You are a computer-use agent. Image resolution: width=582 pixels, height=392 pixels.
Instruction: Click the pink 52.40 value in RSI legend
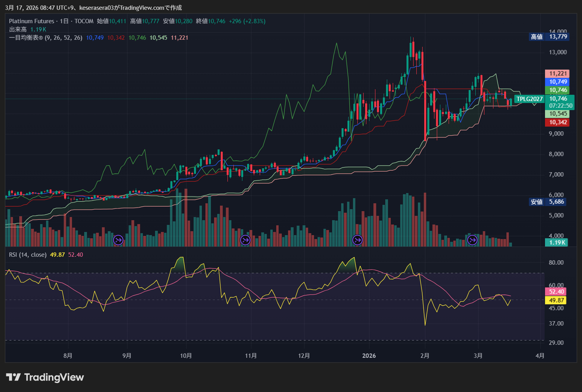coord(75,254)
